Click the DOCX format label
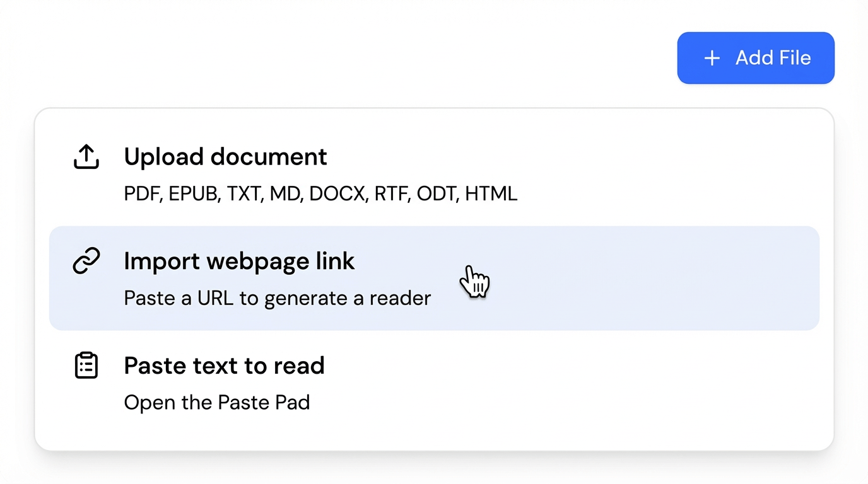 pyautogui.click(x=337, y=193)
